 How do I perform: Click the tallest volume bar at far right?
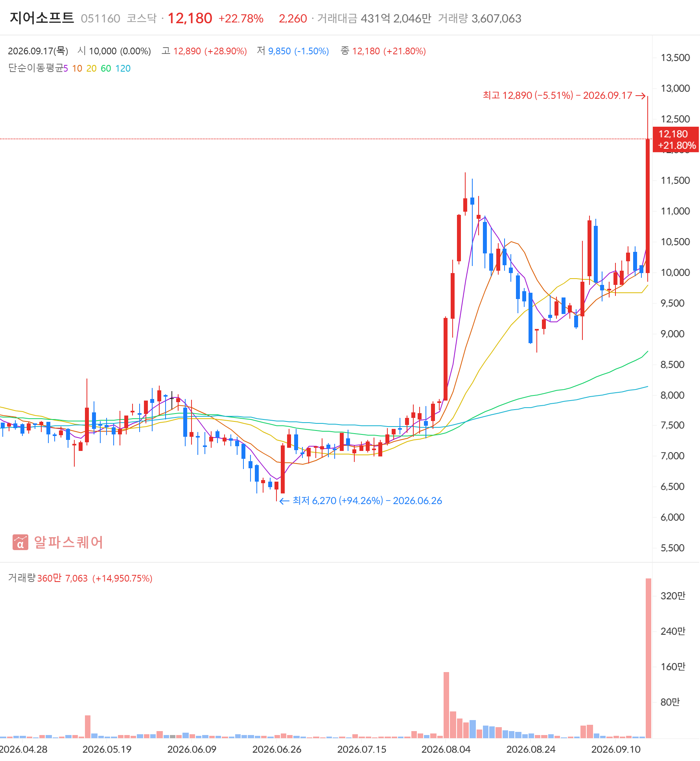[648, 658]
